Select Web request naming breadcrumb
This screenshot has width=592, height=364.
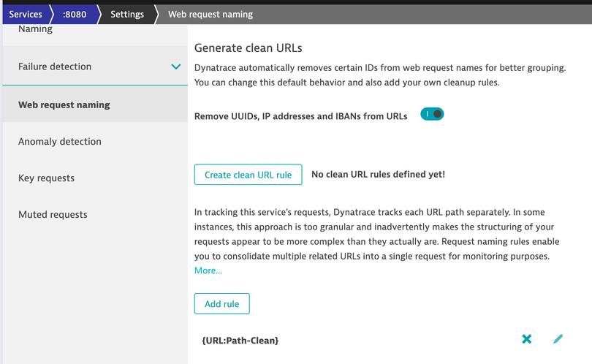pos(210,15)
